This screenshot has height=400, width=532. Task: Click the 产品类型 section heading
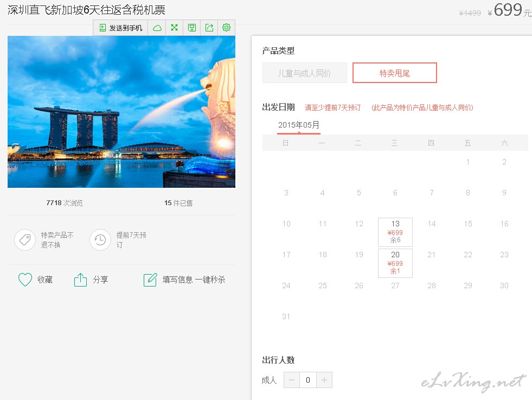tap(278, 51)
